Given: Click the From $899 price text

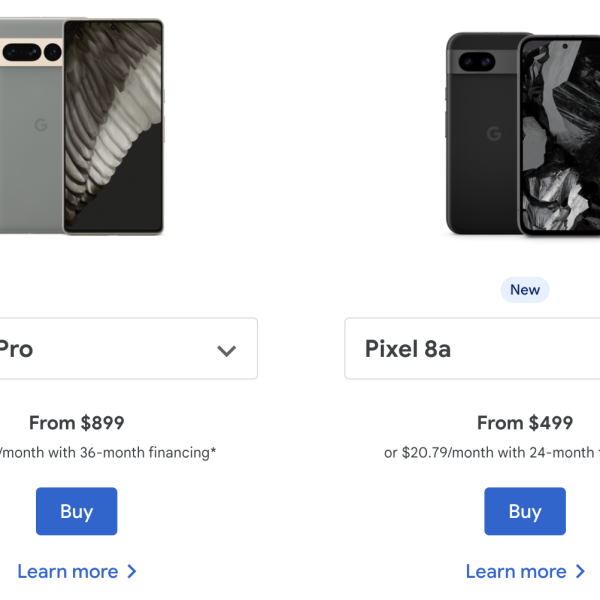Looking at the screenshot, I should (x=77, y=423).
